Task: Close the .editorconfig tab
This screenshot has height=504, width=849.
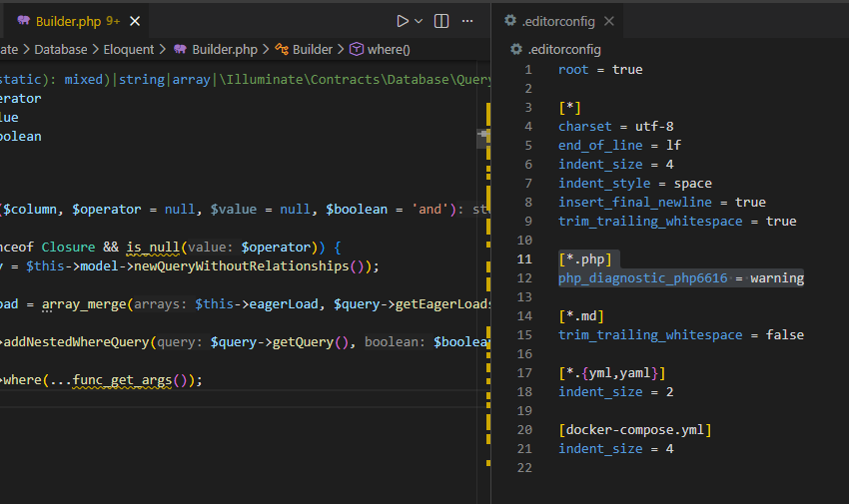Action: pyautogui.click(x=608, y=21)
